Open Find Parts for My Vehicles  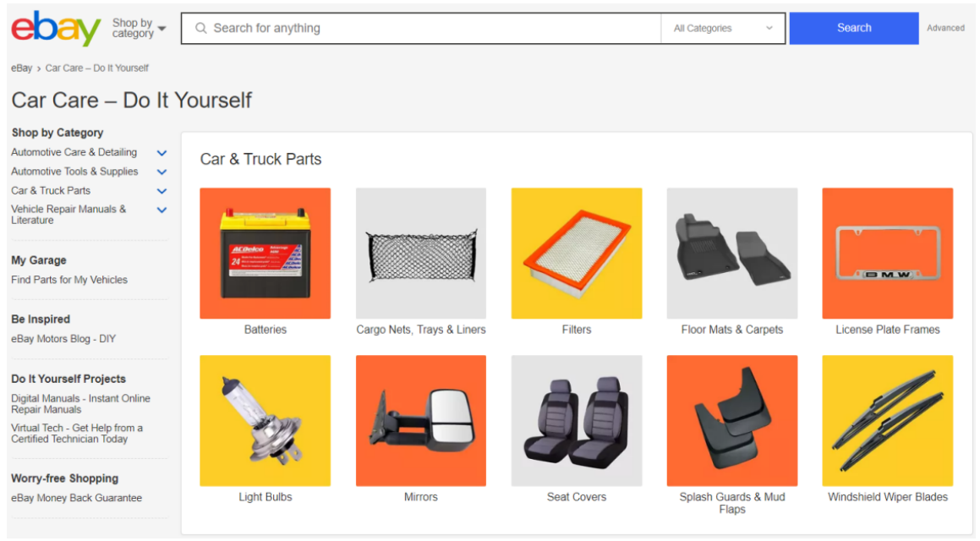[69, 280]
